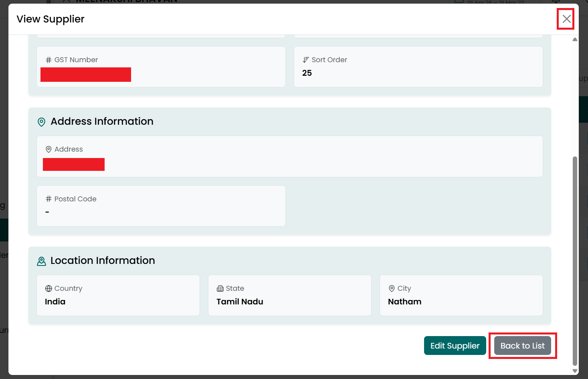The image size is (588, 379).
Task: Click the dialog vertical scrollbar thumb
Action: [575, 261]
